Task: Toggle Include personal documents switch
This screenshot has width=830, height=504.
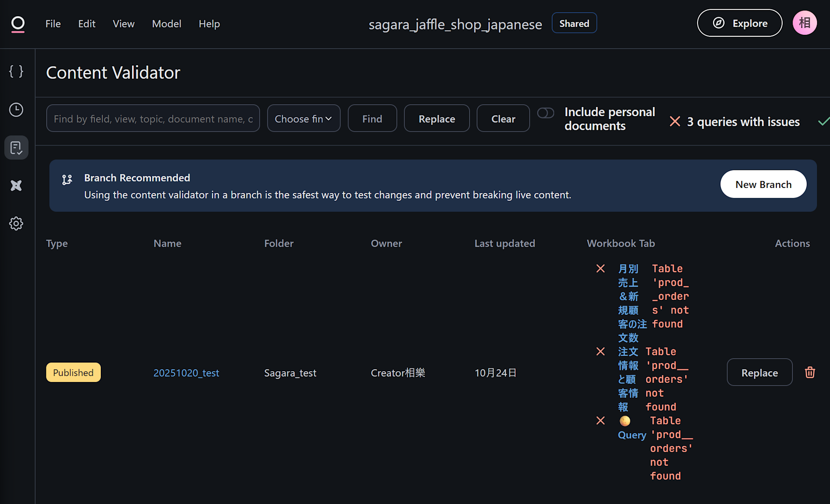Action: click(x=545, y=113)
